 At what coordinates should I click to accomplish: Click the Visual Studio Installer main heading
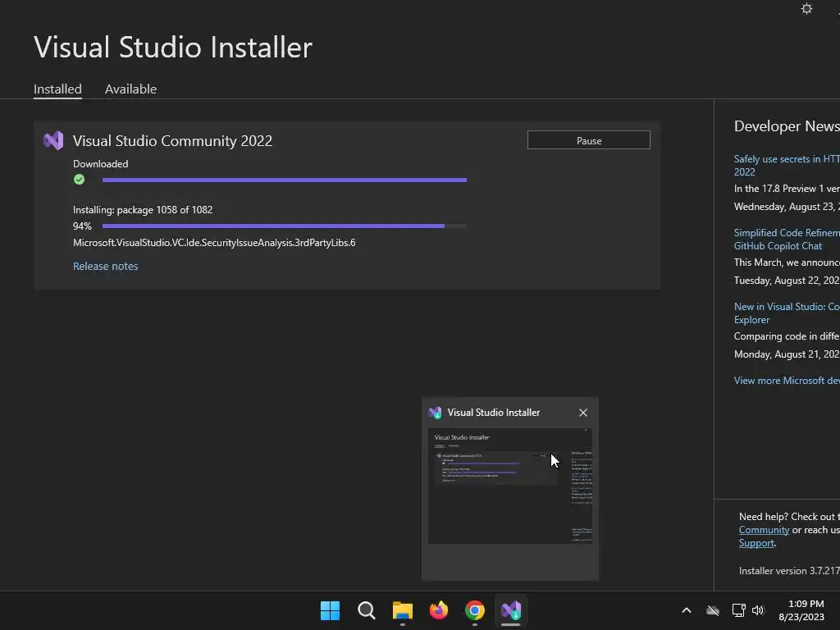coord(173,47)
